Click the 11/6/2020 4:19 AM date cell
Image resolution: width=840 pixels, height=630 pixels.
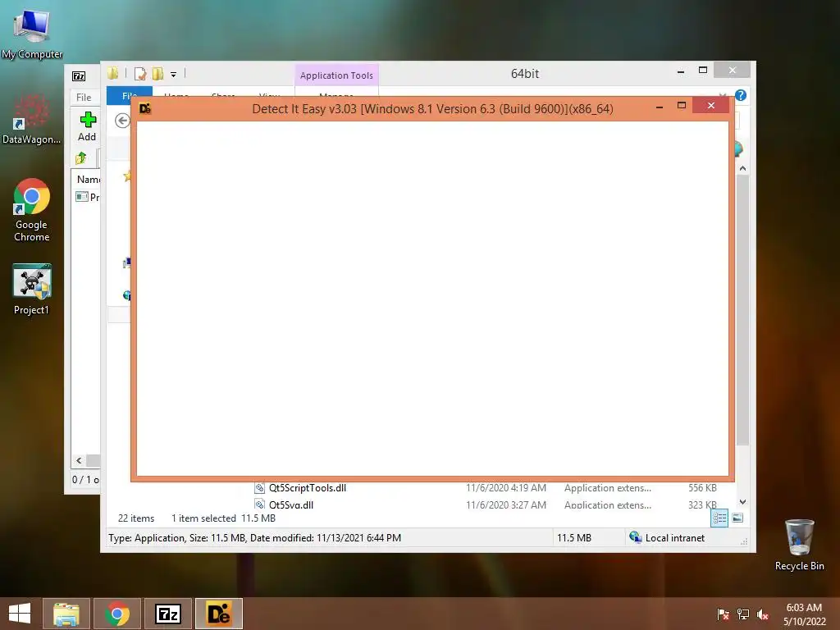pyautogui.click(x=505, y=488)
